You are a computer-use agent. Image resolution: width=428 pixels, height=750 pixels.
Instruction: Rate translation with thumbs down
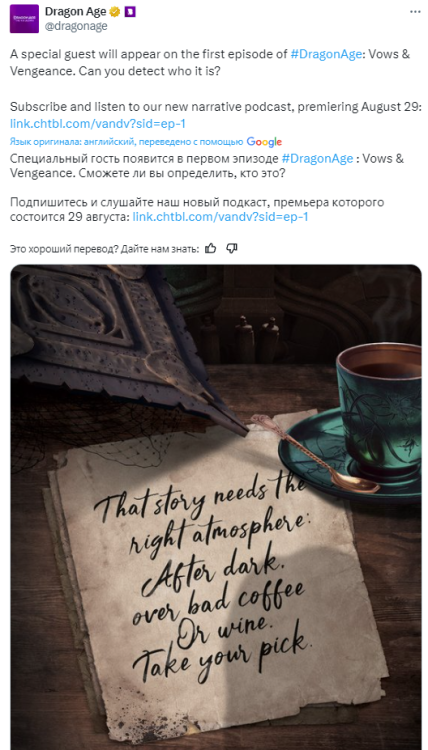coord(231,248)
